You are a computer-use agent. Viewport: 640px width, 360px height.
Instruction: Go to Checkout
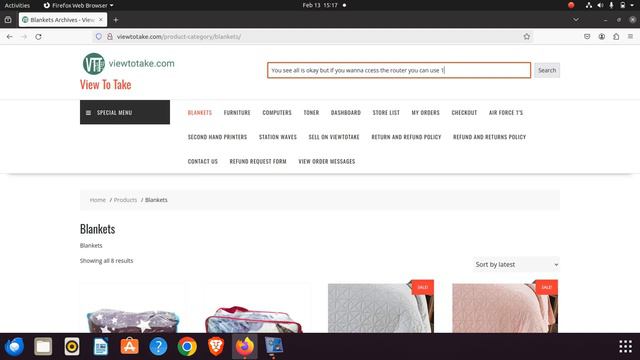click(464, 113)
